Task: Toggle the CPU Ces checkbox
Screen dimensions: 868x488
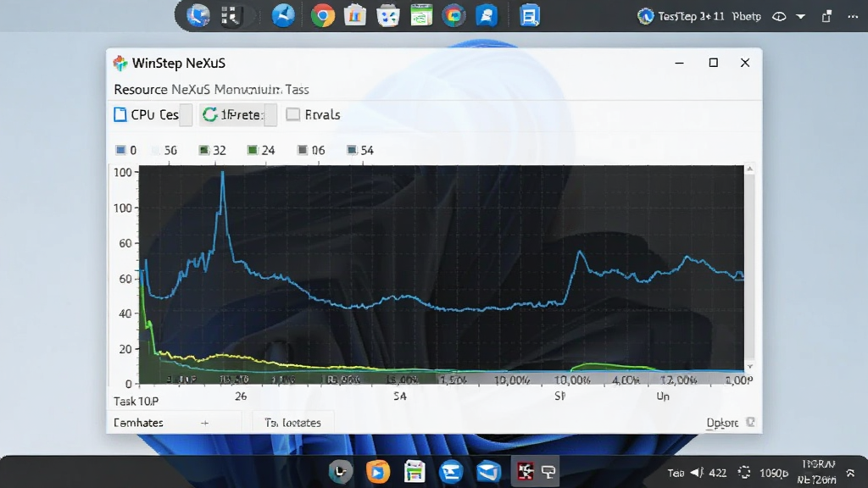Action: [120, 114]
